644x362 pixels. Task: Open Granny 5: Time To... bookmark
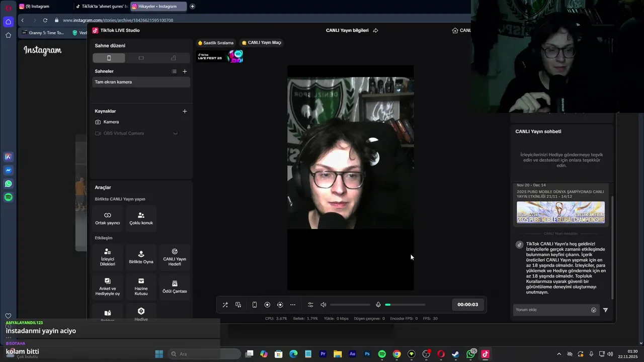(43, 33)
